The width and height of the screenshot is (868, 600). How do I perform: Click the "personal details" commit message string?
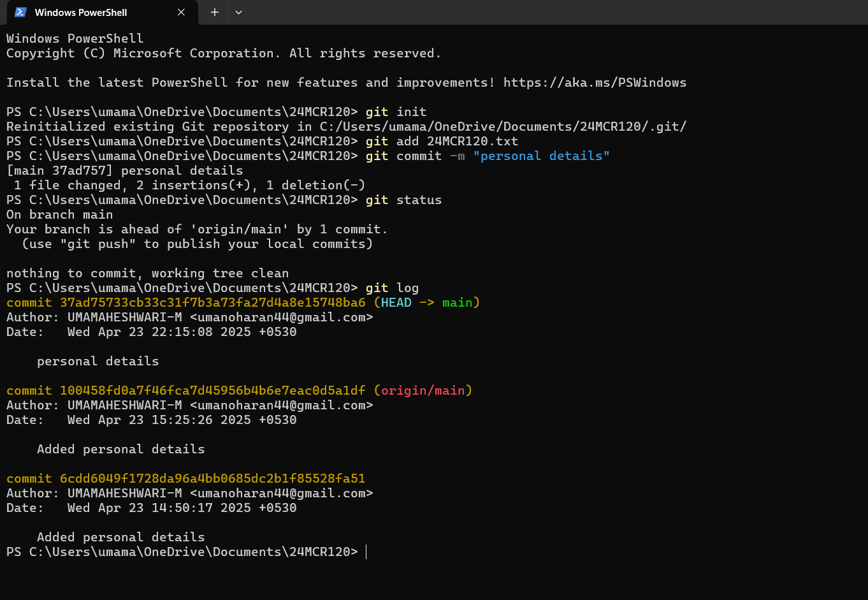[541, 156]
